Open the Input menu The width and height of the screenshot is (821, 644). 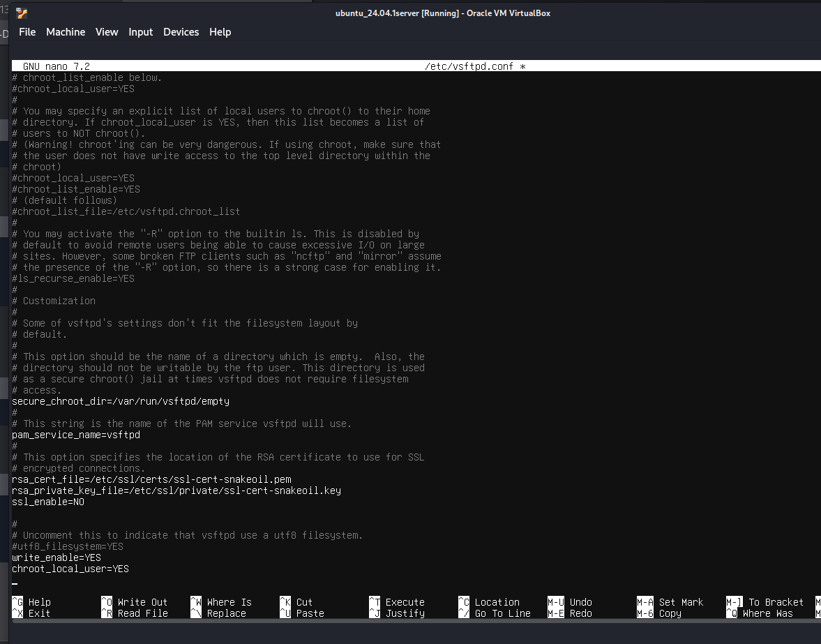tap(141, 32)
